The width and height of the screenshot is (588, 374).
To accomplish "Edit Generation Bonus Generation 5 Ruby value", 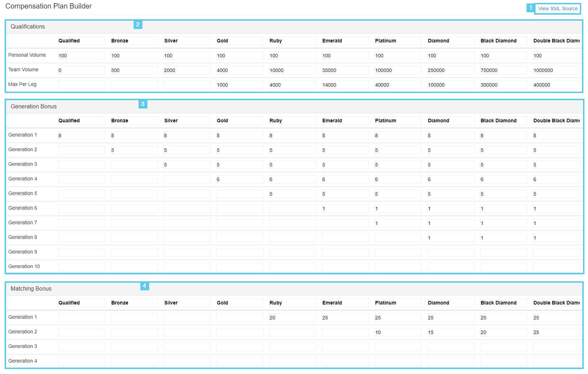I will (x=293, y=194).
